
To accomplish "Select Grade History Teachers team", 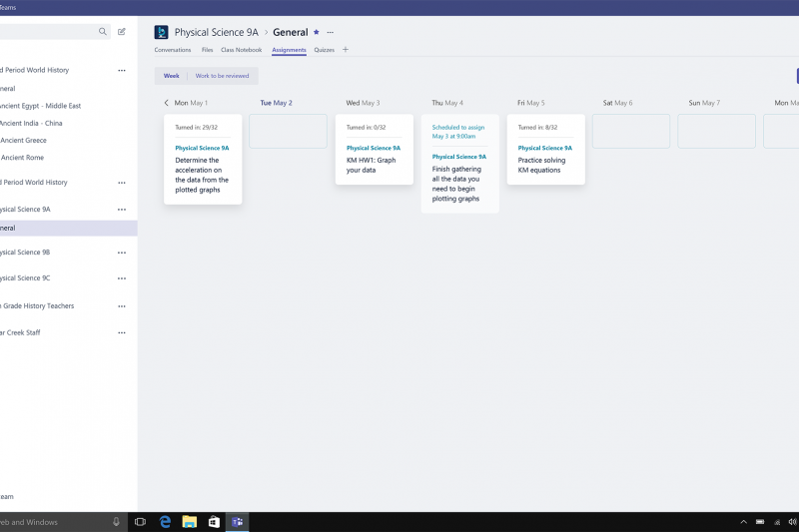I will click(x=37, y=306).
